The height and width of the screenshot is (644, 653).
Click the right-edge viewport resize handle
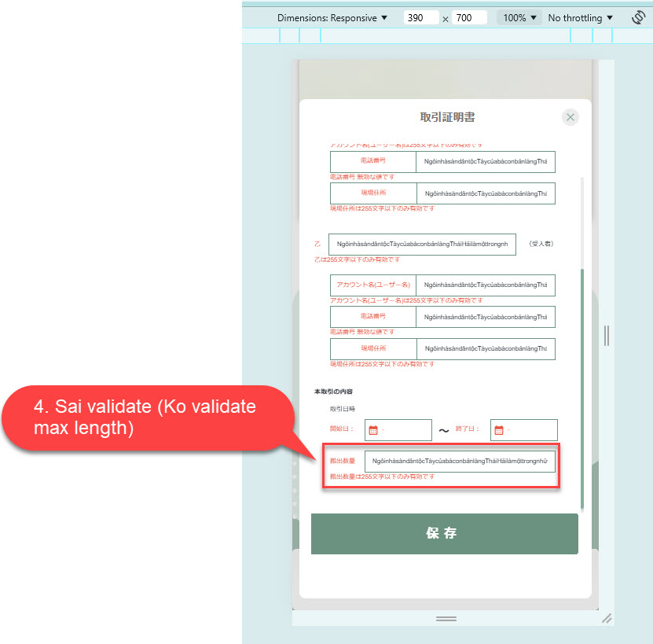tap(606, 336)
